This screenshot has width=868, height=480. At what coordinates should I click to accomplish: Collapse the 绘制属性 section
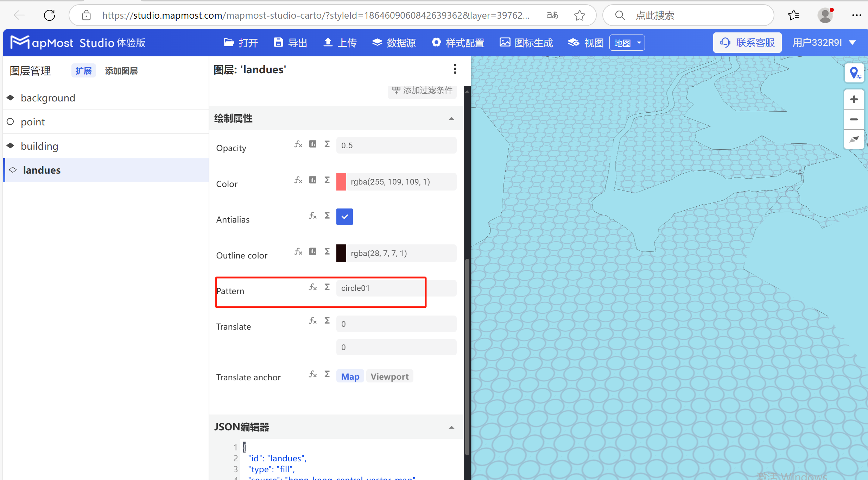(x=451, y=118)
